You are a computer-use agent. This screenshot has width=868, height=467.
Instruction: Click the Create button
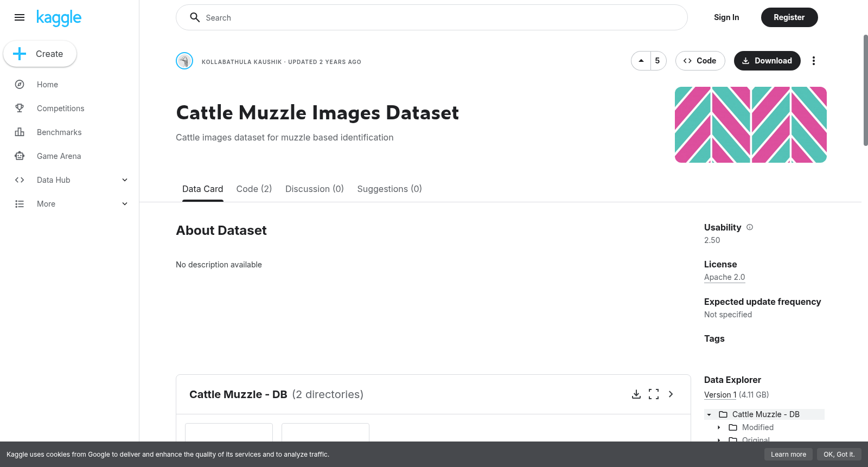(40, 54)
